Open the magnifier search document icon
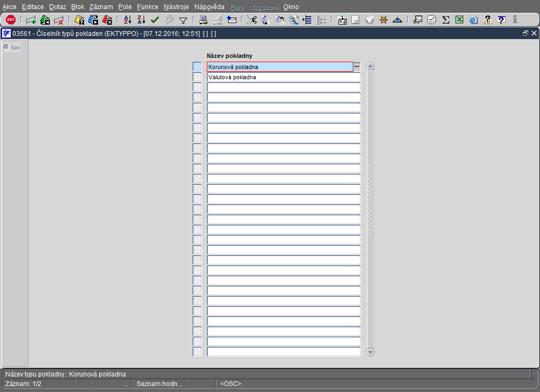This screenshot has height=392, width=540. [294, 20]
